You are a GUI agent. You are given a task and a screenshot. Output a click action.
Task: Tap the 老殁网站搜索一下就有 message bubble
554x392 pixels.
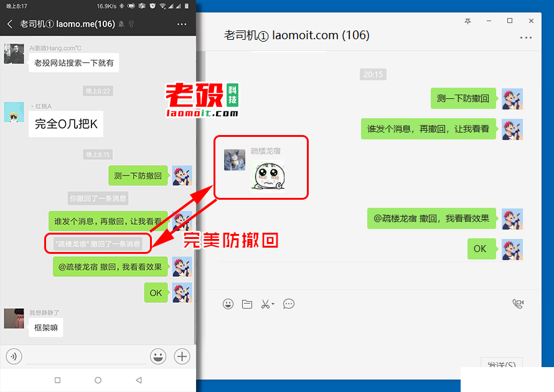point(74,63)
